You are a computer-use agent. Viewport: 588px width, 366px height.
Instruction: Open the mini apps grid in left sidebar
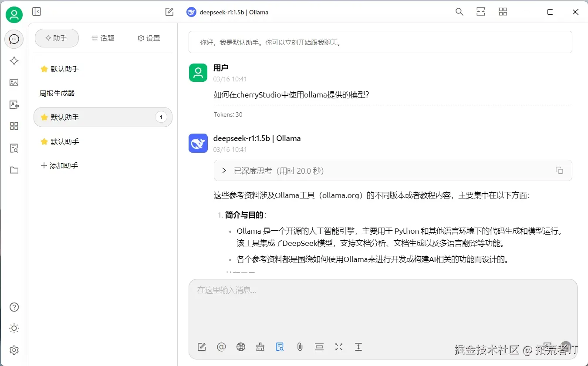tap(14, 126)
